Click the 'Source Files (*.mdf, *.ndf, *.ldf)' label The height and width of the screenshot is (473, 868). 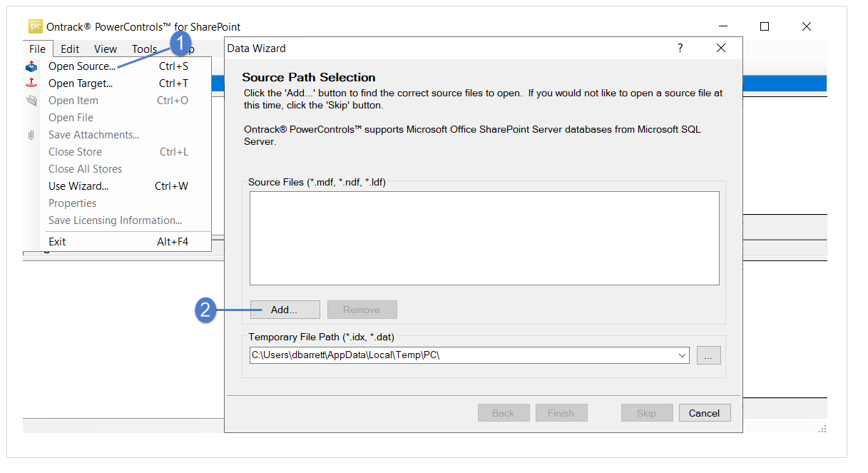click(317, 182)
